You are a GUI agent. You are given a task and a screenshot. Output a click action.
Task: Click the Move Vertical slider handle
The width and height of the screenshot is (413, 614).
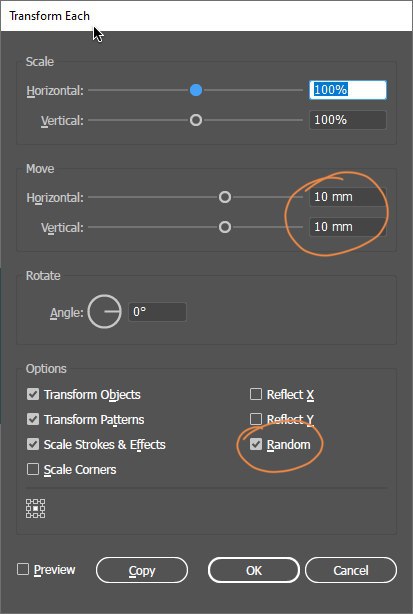tap(225, 227)
